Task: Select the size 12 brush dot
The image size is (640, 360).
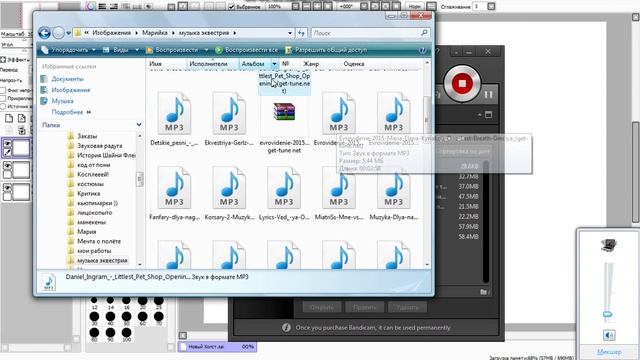Action: [94, 301]
